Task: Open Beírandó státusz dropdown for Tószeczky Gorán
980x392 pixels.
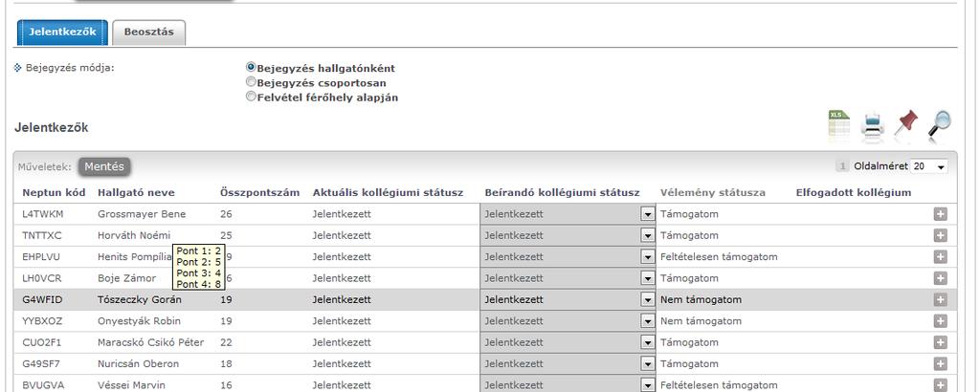Action: (x=648, y=299)
